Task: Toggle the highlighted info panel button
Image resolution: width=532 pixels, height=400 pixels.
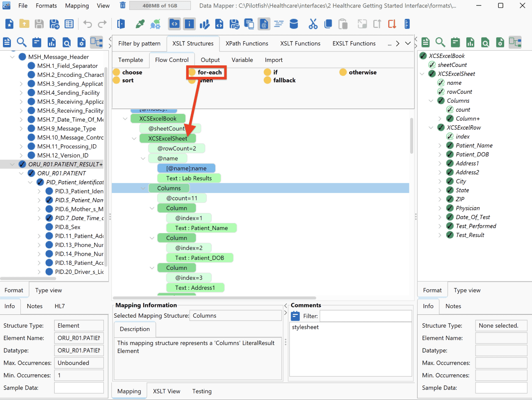Action: point(189,24)
